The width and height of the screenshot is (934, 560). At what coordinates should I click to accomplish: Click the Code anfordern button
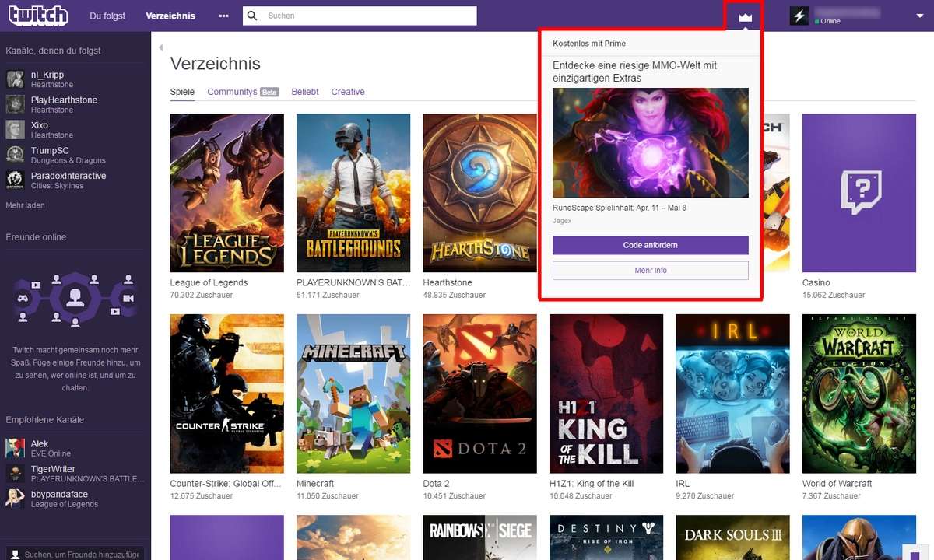651,245
